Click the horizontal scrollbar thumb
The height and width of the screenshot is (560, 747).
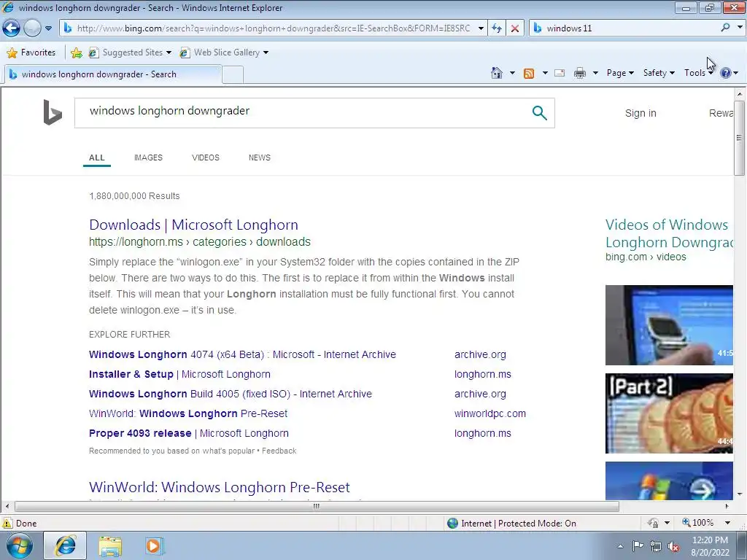pyautogui.click(x=317, y=506)
